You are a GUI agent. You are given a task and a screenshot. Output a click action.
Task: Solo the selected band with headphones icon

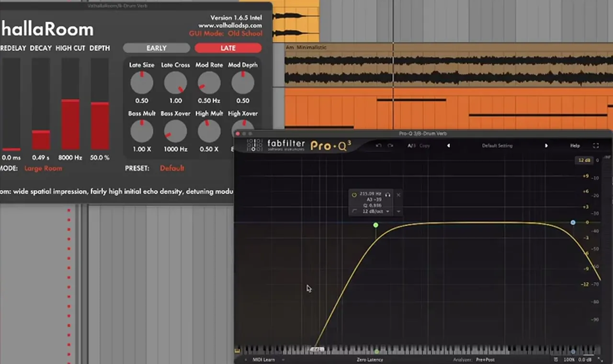point(388,194)
